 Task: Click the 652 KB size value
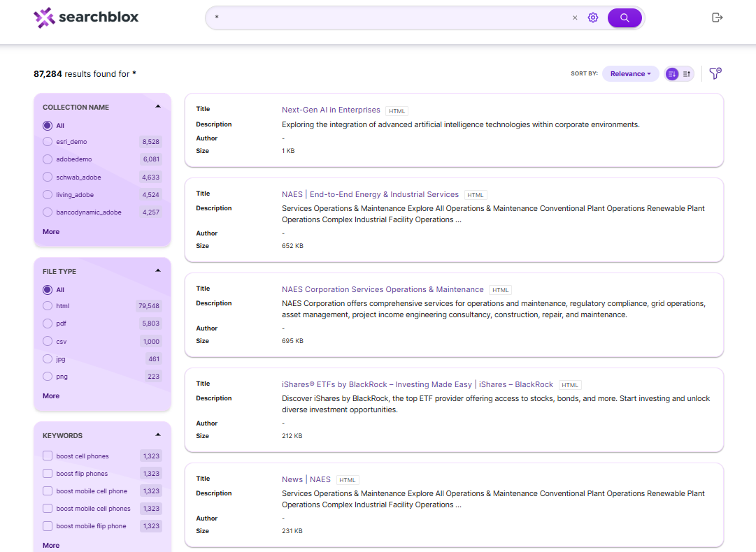coord(292,246)
